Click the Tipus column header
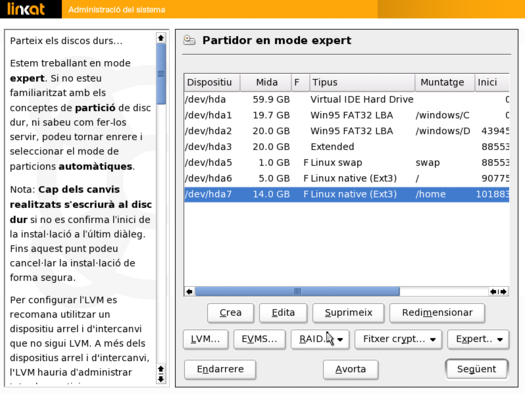The width and height of the screenshot is (525, 394). tap(362, 82)
